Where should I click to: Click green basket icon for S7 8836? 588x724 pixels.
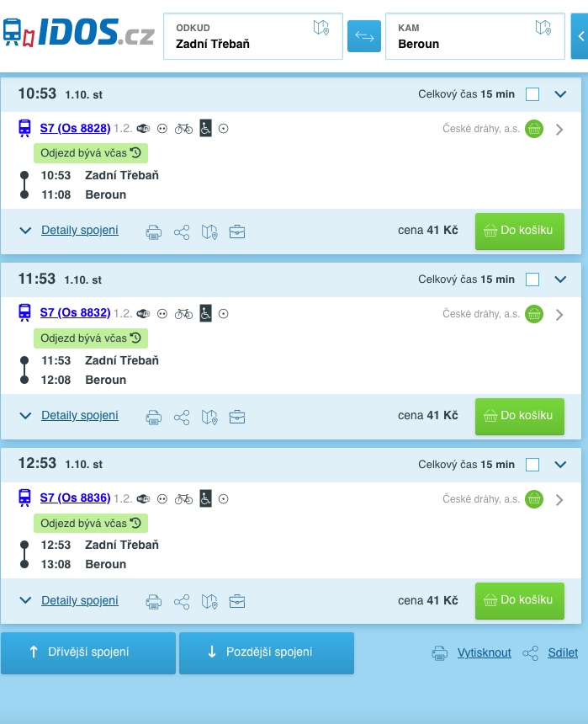click(x=533, y=499)
